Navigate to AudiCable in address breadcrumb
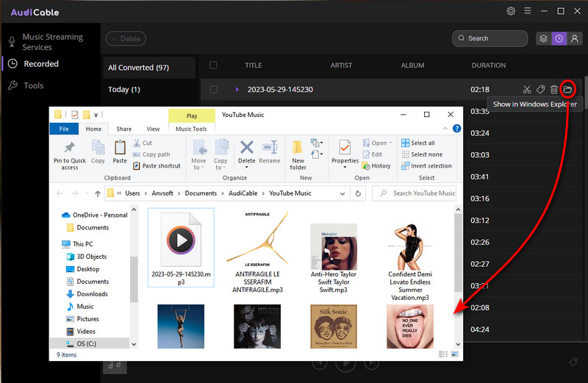 click(x=243, y=193)
